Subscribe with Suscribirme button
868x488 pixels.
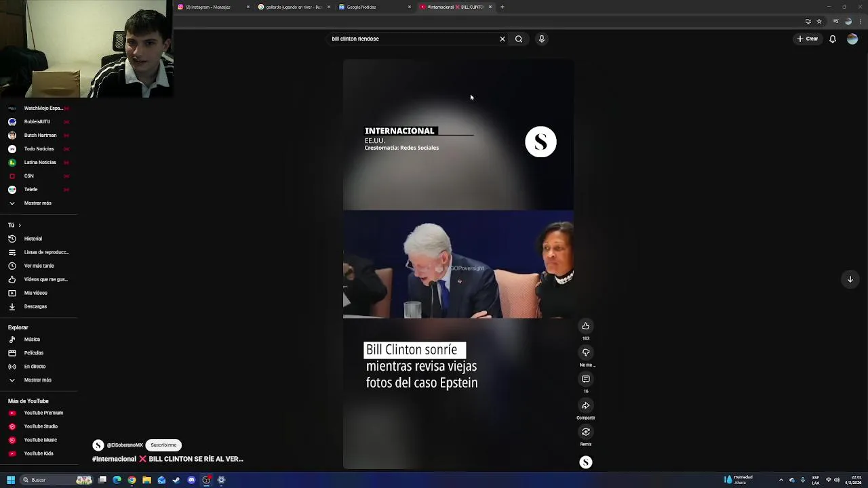pyautogui.click(x=163, y=445)
